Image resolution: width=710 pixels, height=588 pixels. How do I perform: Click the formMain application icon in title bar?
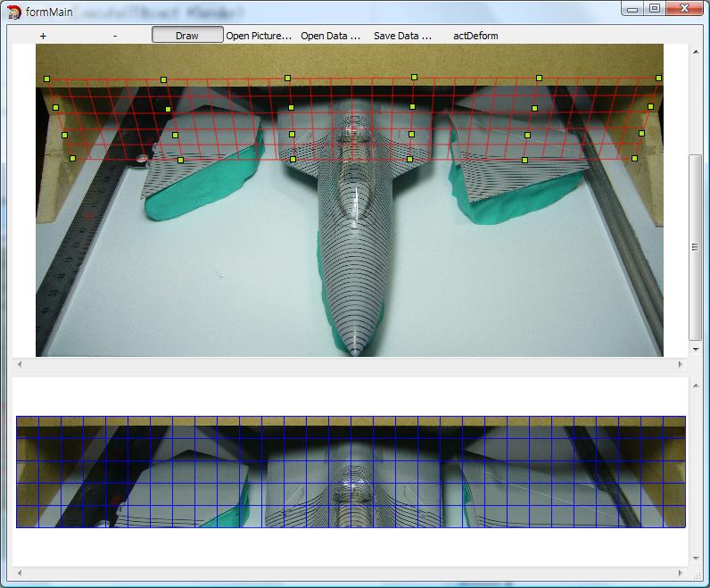coord(14,11)
